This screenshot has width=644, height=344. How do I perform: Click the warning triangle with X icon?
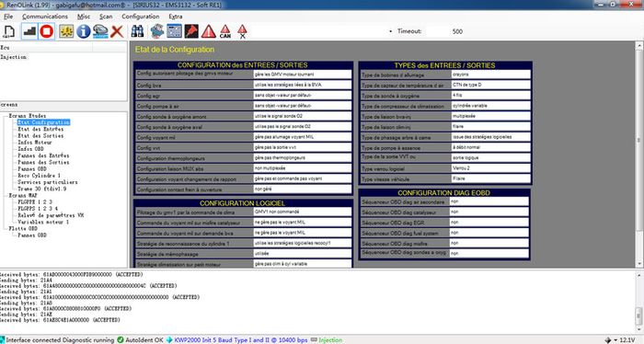pyautogui.click(x=242, y=31)
